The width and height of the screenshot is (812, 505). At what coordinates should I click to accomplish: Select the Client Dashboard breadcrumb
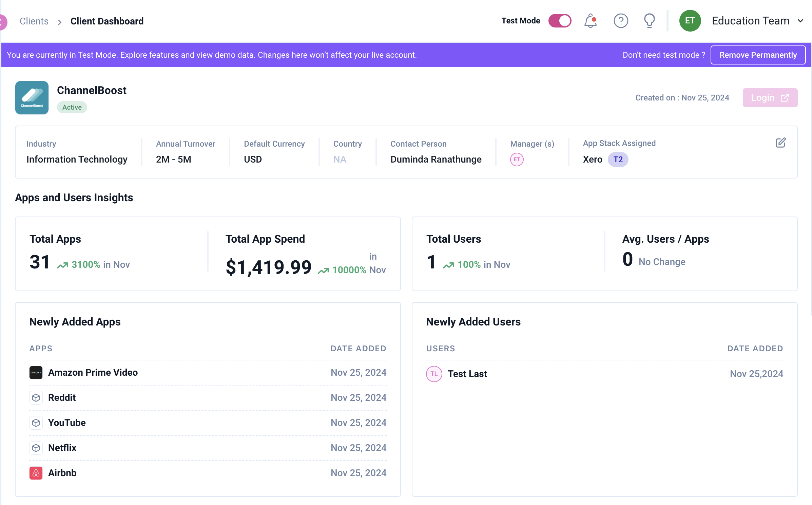[107, 21]
